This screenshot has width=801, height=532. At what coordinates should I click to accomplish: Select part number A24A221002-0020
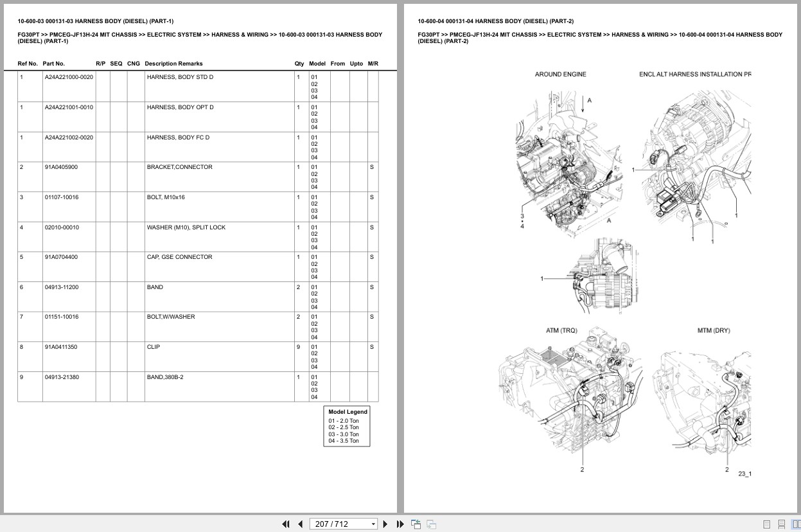click(69, 137)
